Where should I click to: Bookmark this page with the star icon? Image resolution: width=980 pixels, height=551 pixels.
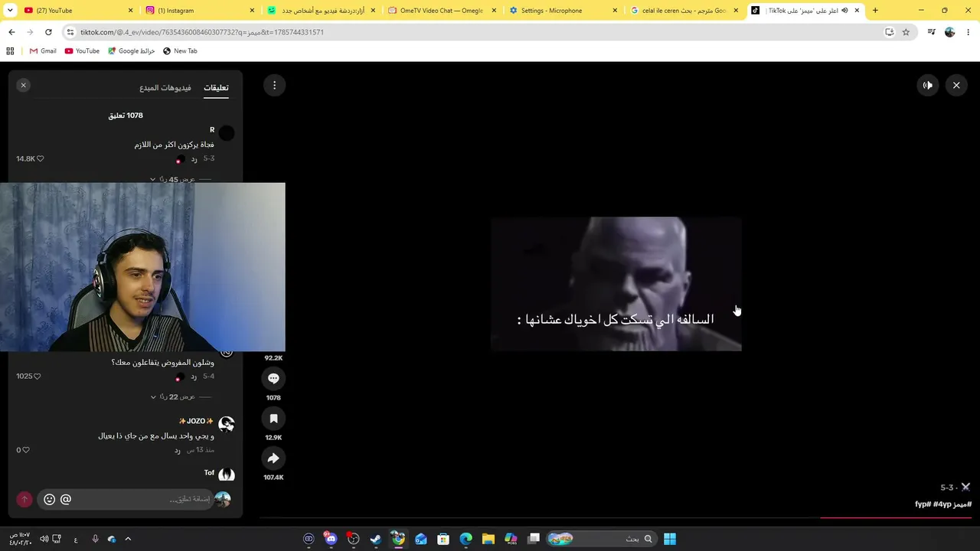(906, 32)
